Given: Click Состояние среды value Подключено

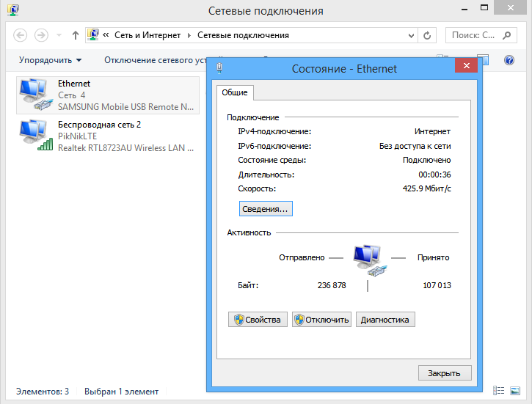Looking at the screenshot, I should 427,160.
